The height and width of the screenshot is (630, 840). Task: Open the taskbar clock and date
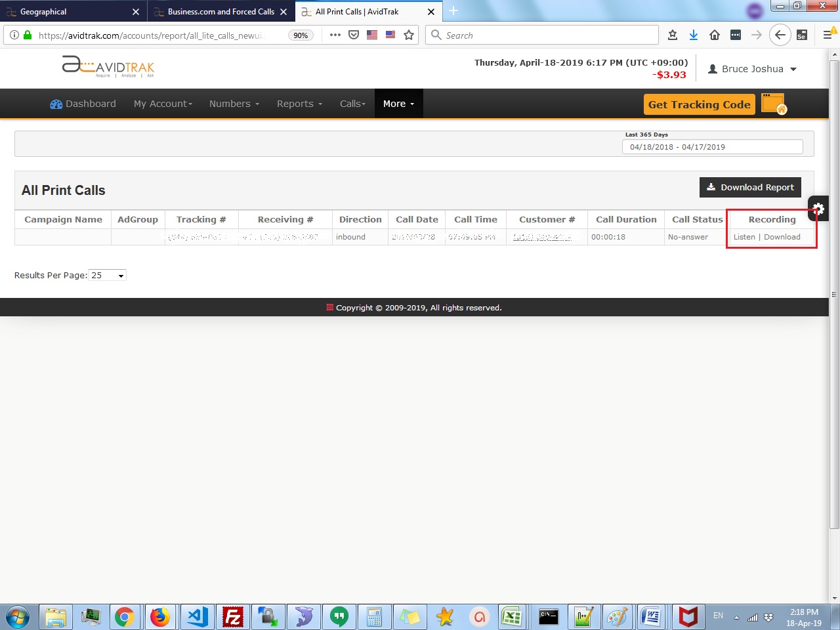(804, 618)
